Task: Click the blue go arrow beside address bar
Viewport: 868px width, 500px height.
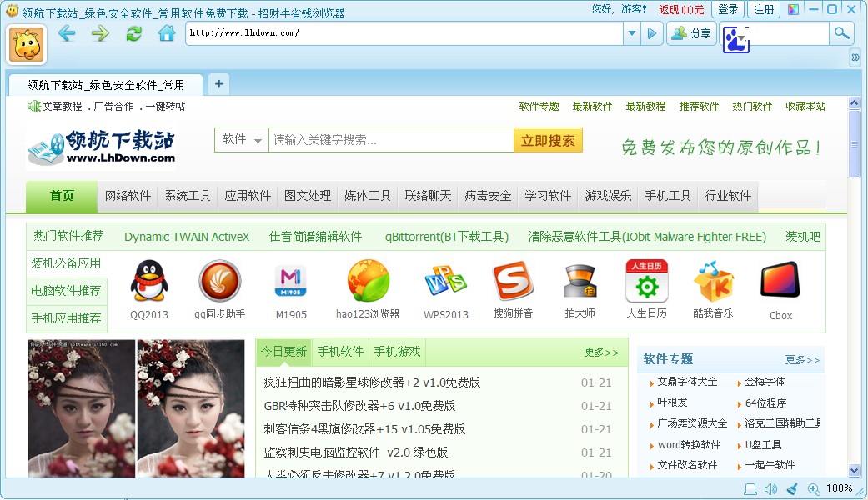Action: point(652,33)
